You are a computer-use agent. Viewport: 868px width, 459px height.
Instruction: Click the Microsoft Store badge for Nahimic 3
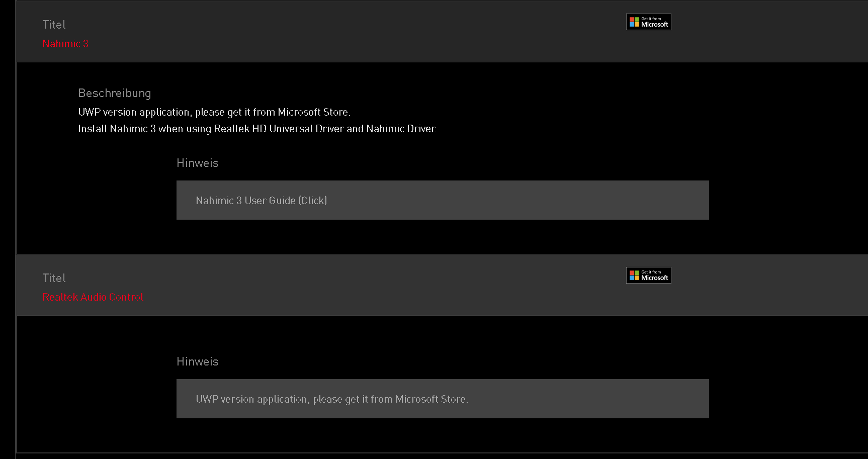pos(648,22)
